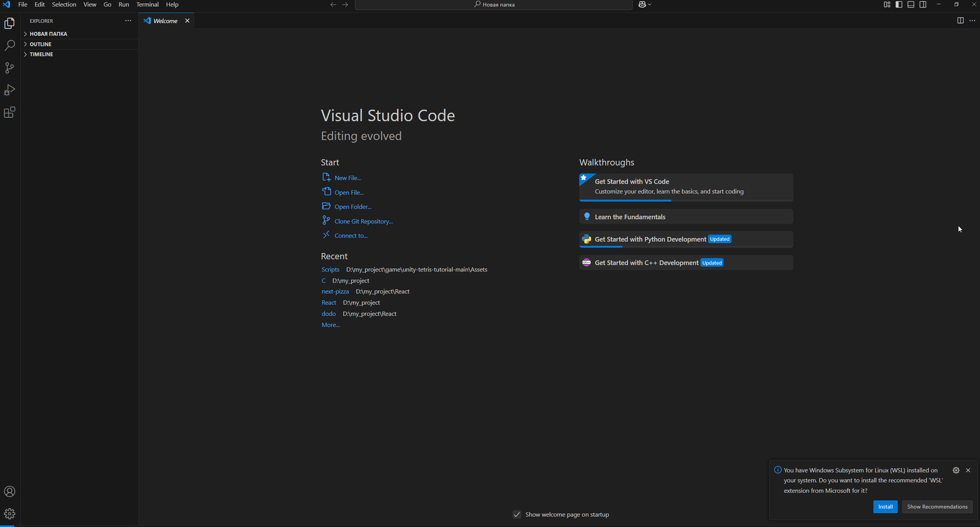Expand the Outline section
This screenshot has width=980, height=527.
tap(40, 44)
